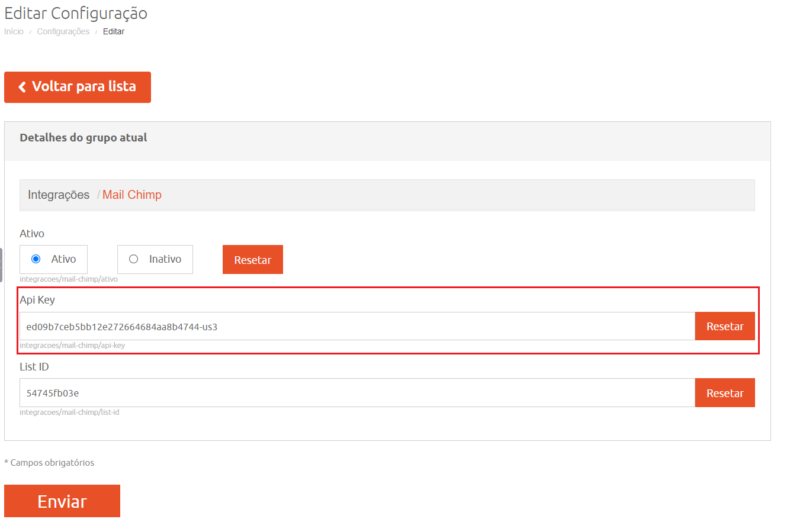
Task: Click the integracoes/mail-chimp/list-id hint text
Action: 69,412
